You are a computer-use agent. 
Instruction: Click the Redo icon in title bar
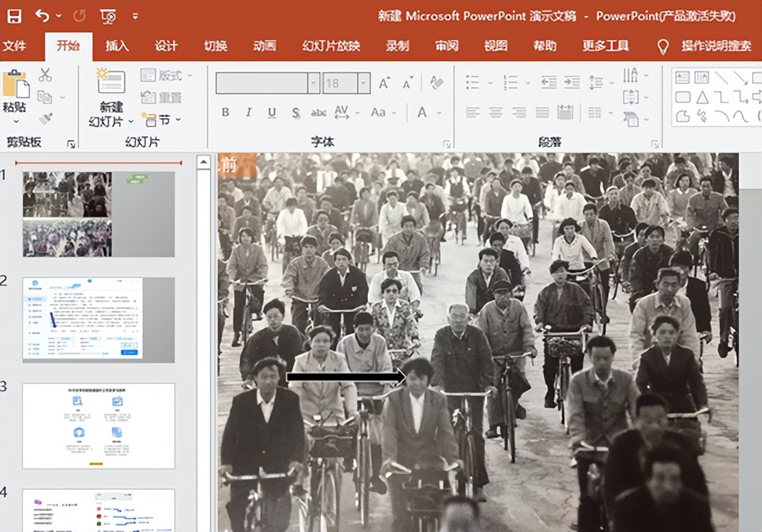79,16
